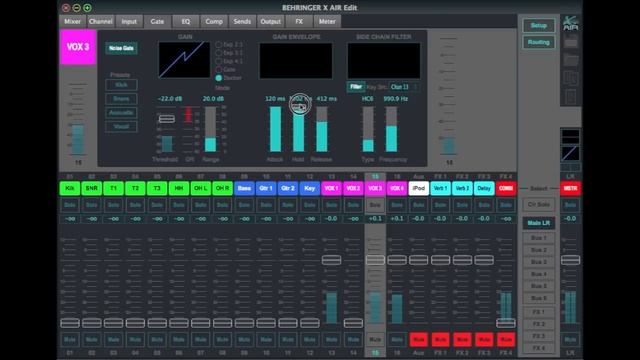Image resolution: width=640 pixels, height=360 pixels.
Task: Mute the Kik channel
Action: pos(70,339)
